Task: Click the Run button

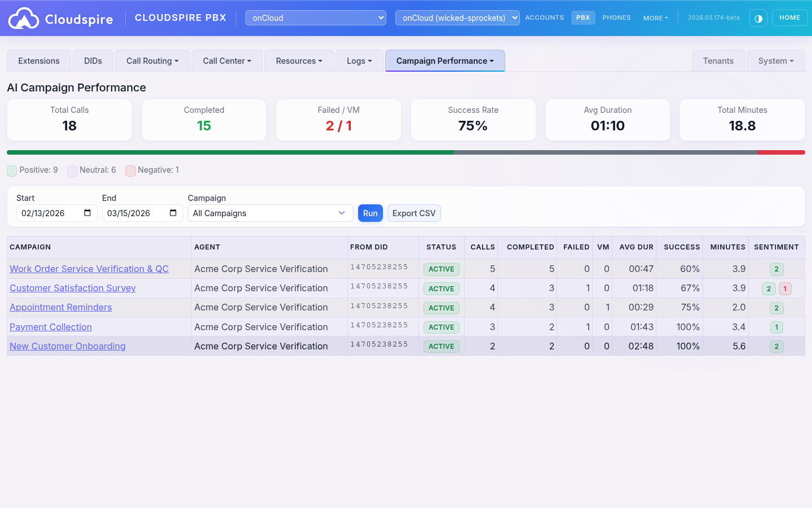Action: 370,213
